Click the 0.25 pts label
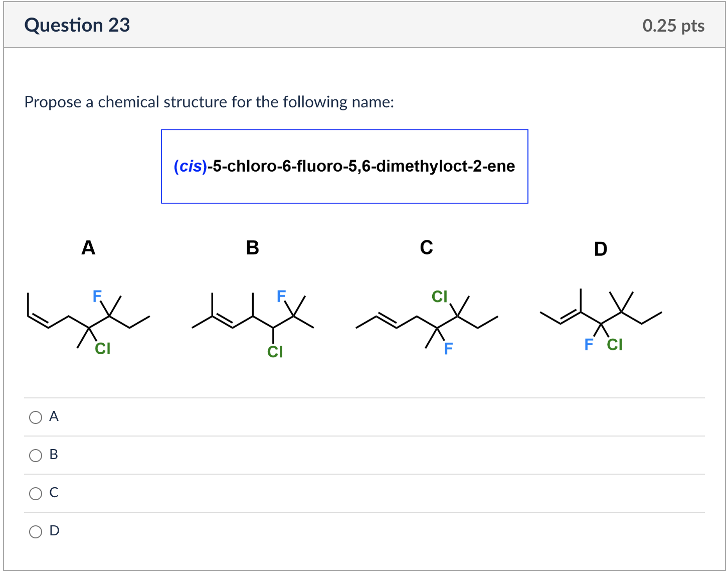Image resolution: width=728 pixels, height=573 pixels. tap(673, 25)
